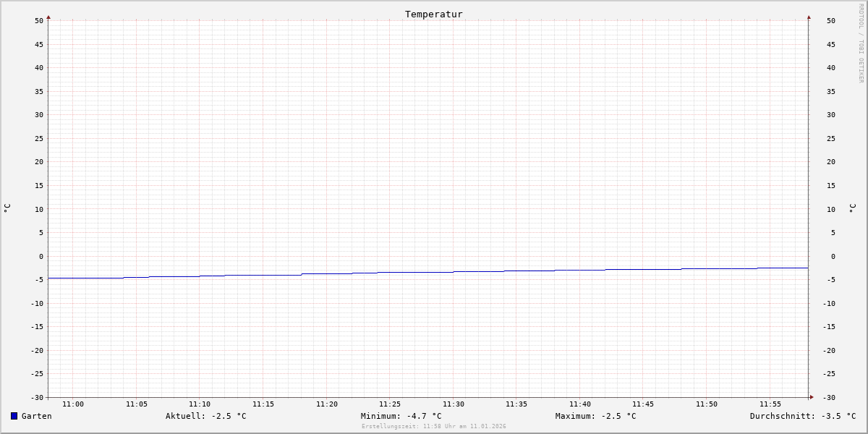The height and width of the screenshot is (434, 868).
Task: Click the blue Garten temperature line
Action: [x=428, y=272]
